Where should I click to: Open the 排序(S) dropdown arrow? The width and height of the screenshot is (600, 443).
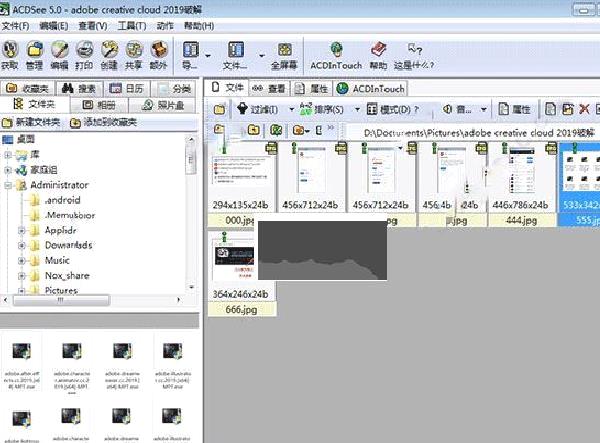357,109
